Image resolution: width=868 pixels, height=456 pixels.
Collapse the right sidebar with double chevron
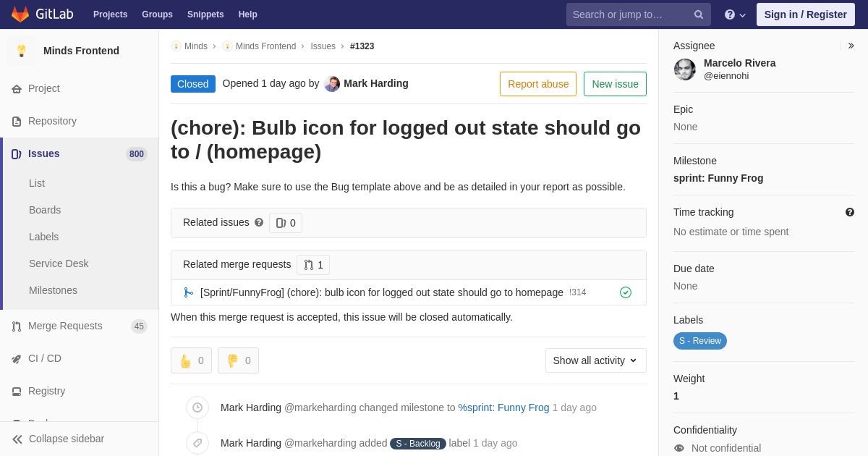tap(851, 46)
